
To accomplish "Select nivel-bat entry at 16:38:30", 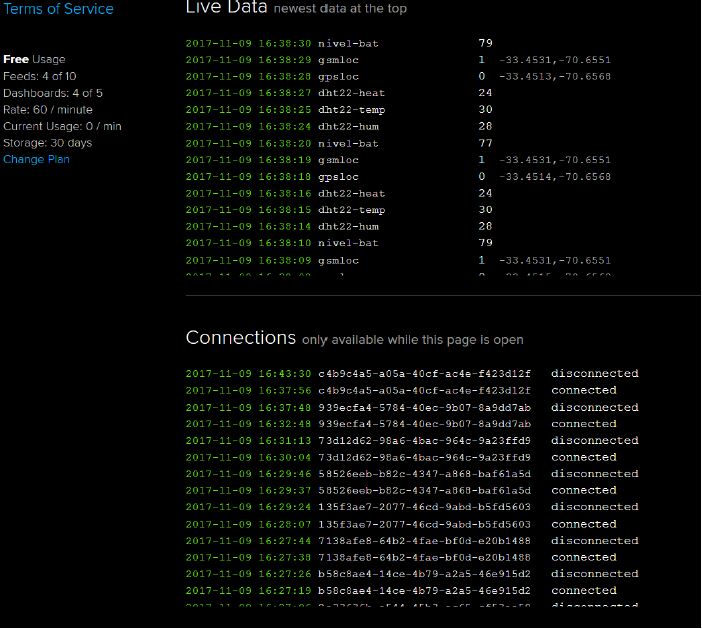I will [x=348, y=43].
